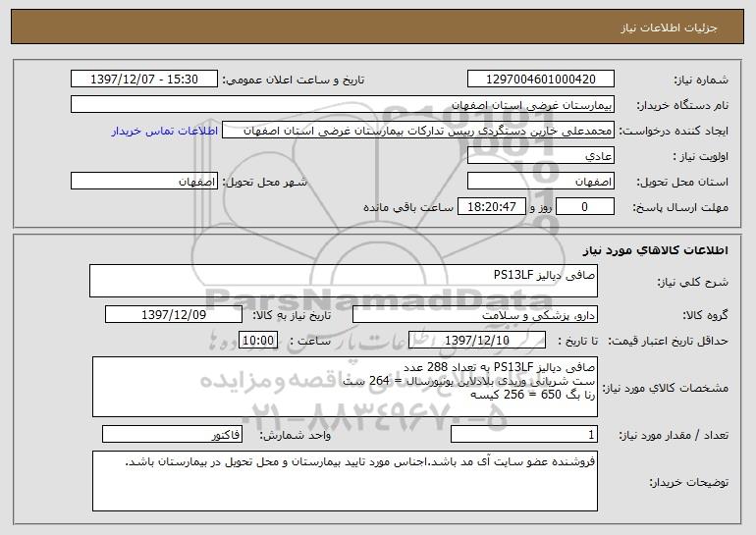Click the label تعداد / مقدار مورد نیاز
This screenshot has height=535, width=756.
click(674, 436)
